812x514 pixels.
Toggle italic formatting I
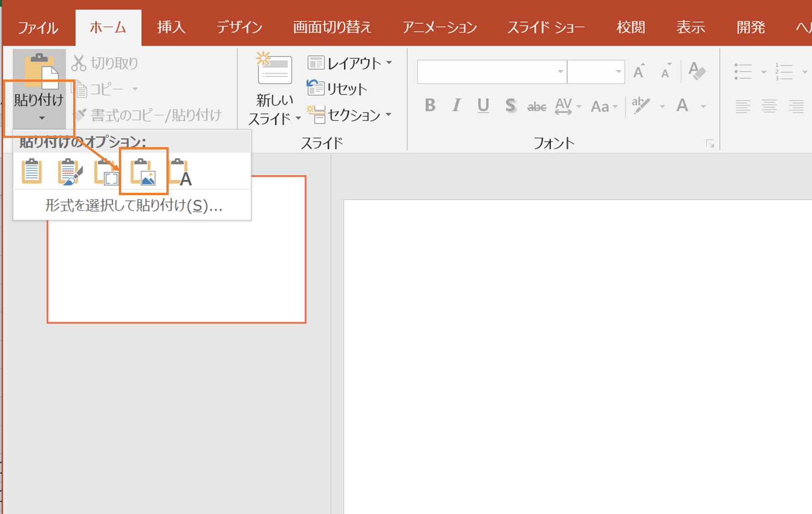click(456, 106)
